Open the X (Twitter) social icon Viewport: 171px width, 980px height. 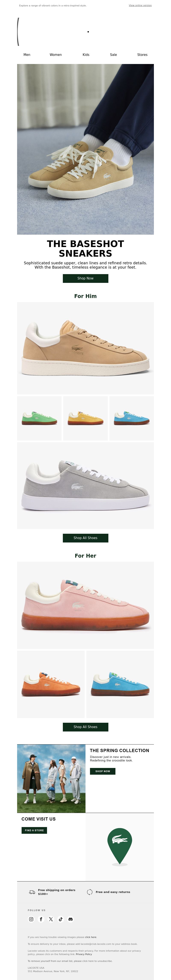pos(51,919)
